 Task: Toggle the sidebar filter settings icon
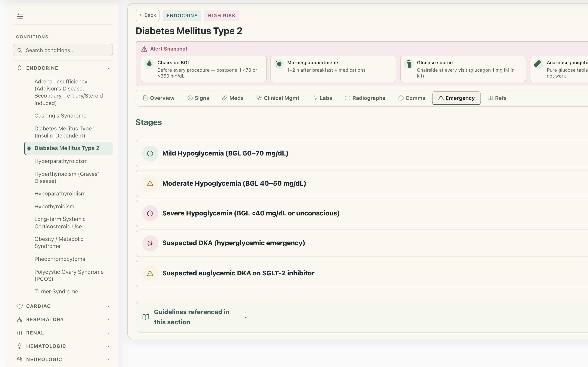pyautogui.click(x=20, y=16)
